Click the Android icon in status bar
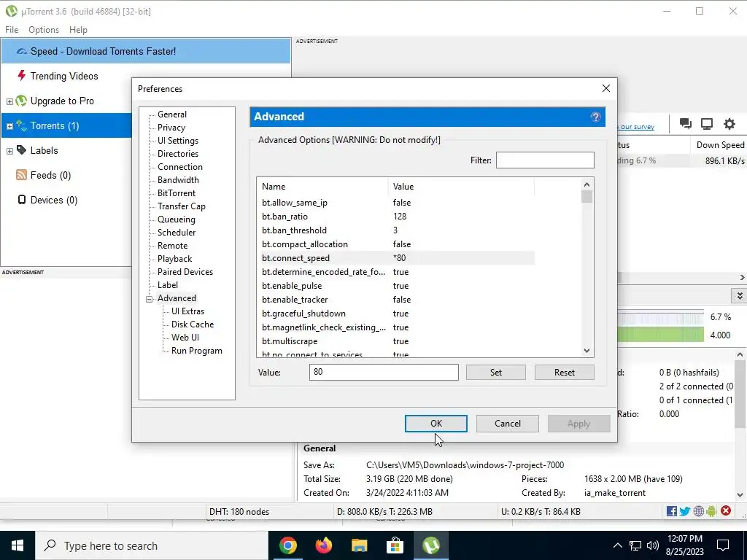747x560 pixels. (x=711, y=511)
